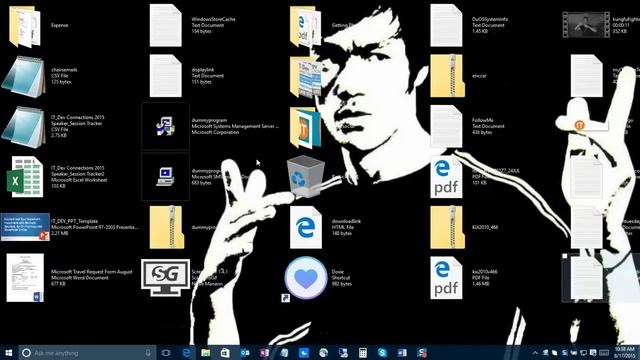Open the chainemails CSV file
The height and width of the screenshot is (360, 640).
point(23,77)
